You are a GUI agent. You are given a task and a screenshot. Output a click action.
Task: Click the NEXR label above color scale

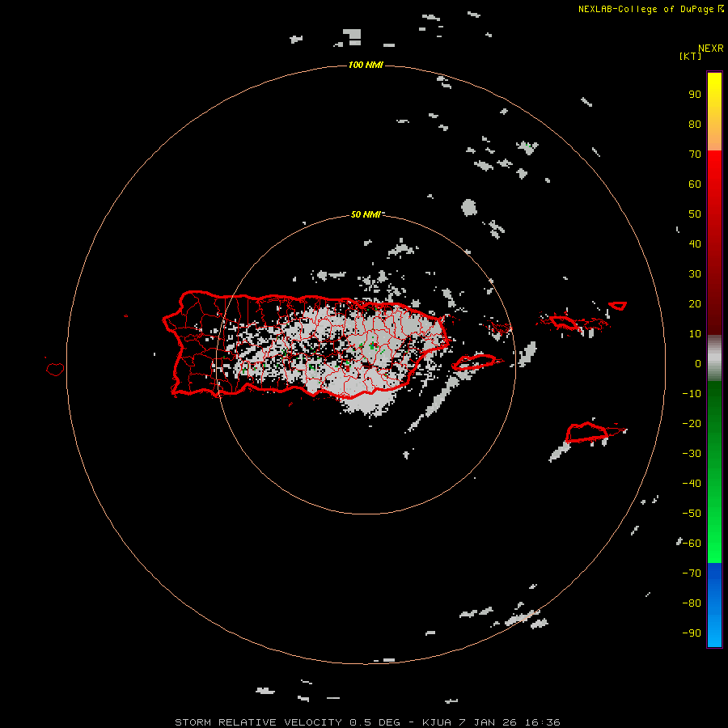pos(711,49)
